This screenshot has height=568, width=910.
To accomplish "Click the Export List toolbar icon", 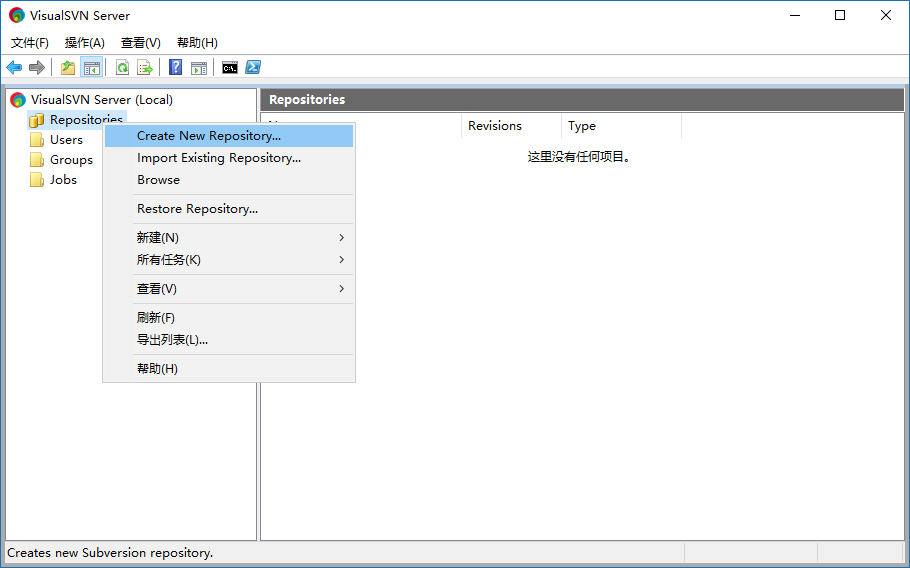I will point(145,67).
